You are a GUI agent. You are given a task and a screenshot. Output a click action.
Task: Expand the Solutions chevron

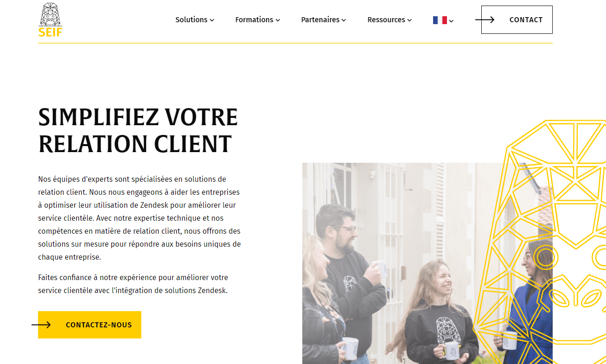[212, 20]
